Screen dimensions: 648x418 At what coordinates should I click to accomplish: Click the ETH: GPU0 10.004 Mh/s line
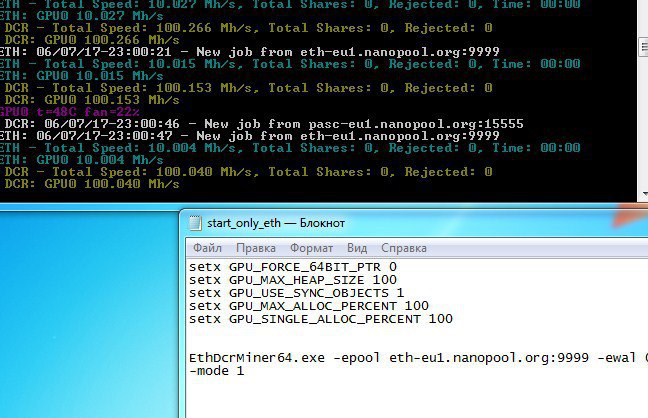(81, 160)
